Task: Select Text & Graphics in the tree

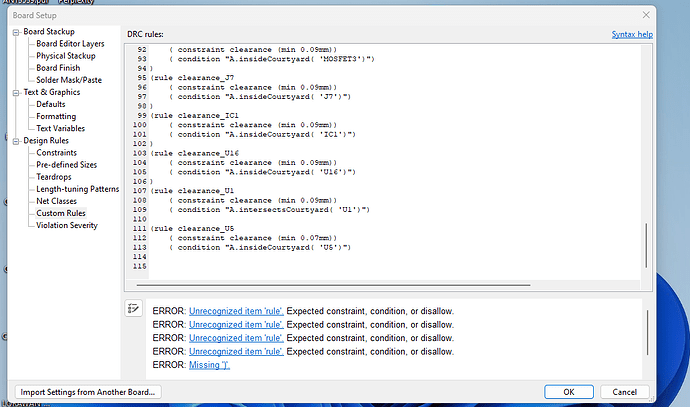Action: [51, 92]
